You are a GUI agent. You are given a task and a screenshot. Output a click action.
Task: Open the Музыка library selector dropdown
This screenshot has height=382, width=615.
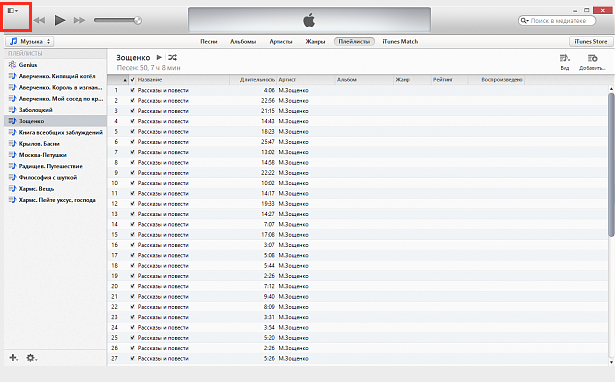pyautogui.click(x=29, y=41)
